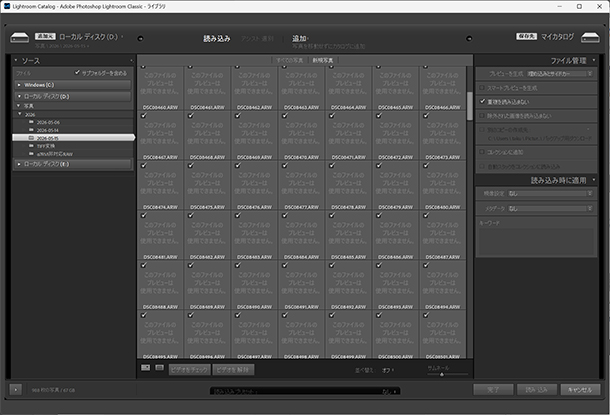Expand the Windows (C:) drive
This screenshot has height=415, width=610.
19,85
